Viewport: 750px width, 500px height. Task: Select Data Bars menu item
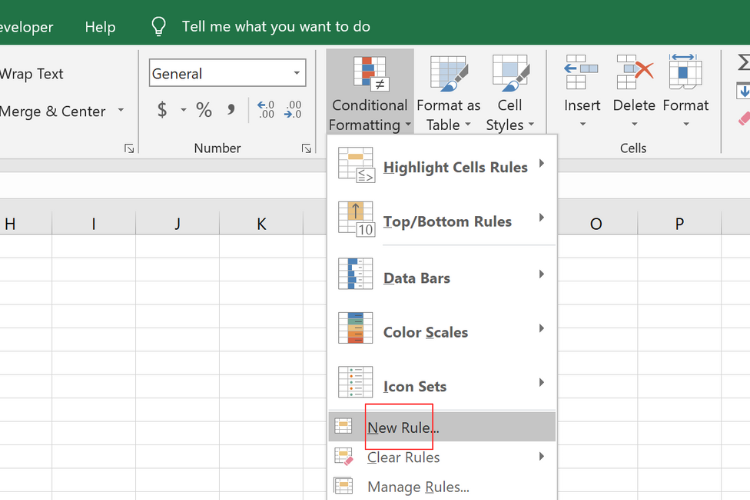tap(442, 275)
